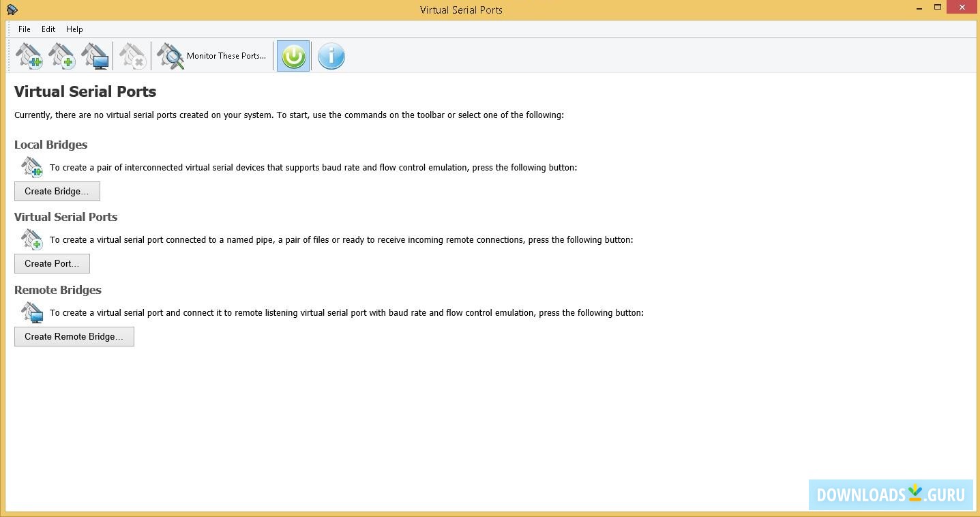
Task: Open the File menu
Action: coord(25,29)
